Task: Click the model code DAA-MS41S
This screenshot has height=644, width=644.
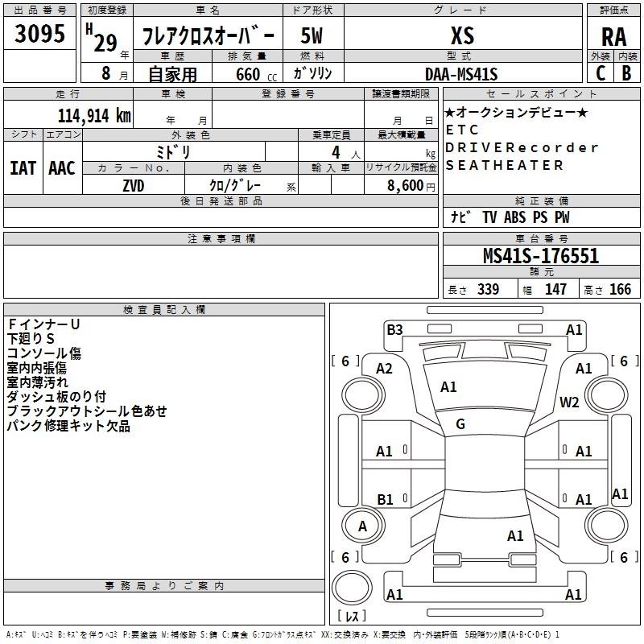Action: (x=462, y=74)
